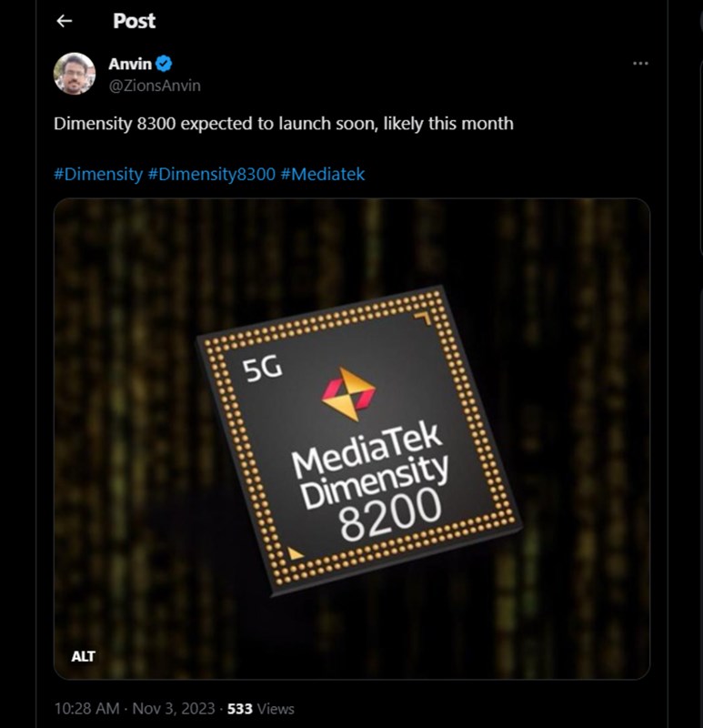Open Anvin's profile picture avatar
703x728 pixels.
[75, 74]
